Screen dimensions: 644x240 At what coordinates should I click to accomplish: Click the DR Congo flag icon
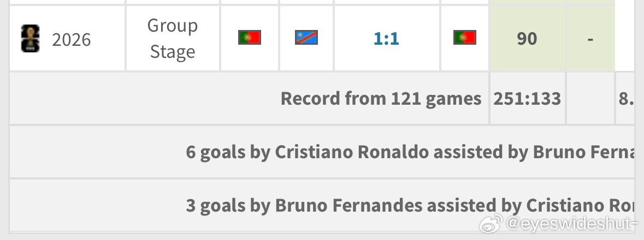306,37
